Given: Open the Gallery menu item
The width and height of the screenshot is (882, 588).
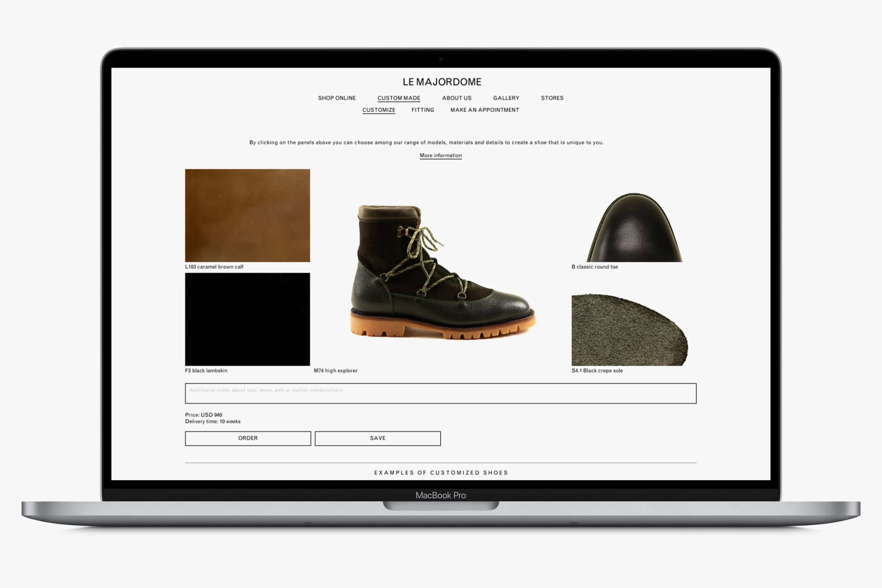Looking at the screenshot, I should tap(506, 98).
